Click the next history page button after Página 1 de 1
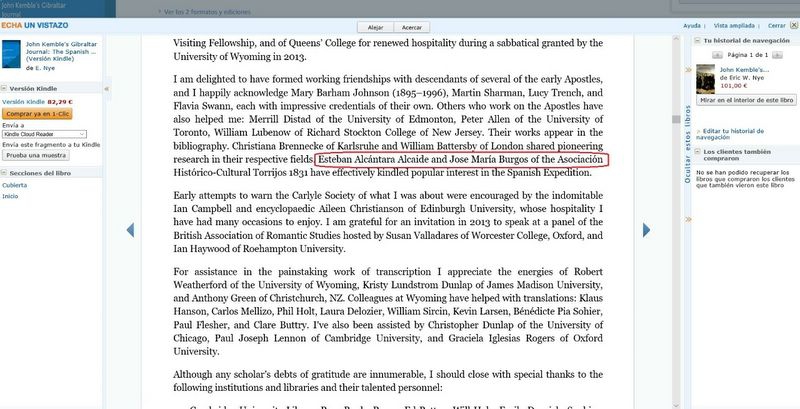The height and width of the screenshot is (409, 800). pyautogui.click(x=777, y=55)
